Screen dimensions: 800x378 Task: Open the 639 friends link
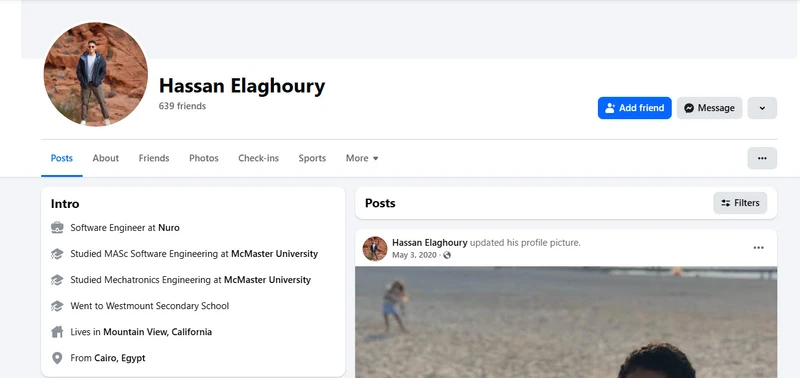(x=182, y=106)
